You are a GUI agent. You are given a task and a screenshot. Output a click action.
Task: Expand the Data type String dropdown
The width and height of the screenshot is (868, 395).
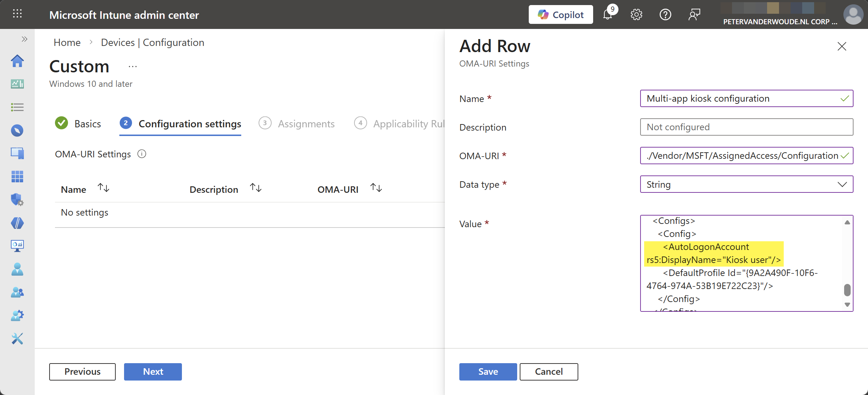pos(746,184)
